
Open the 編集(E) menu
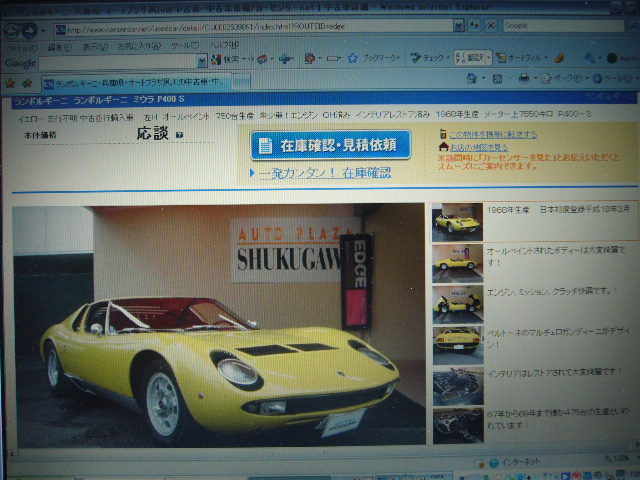(60, 47)
